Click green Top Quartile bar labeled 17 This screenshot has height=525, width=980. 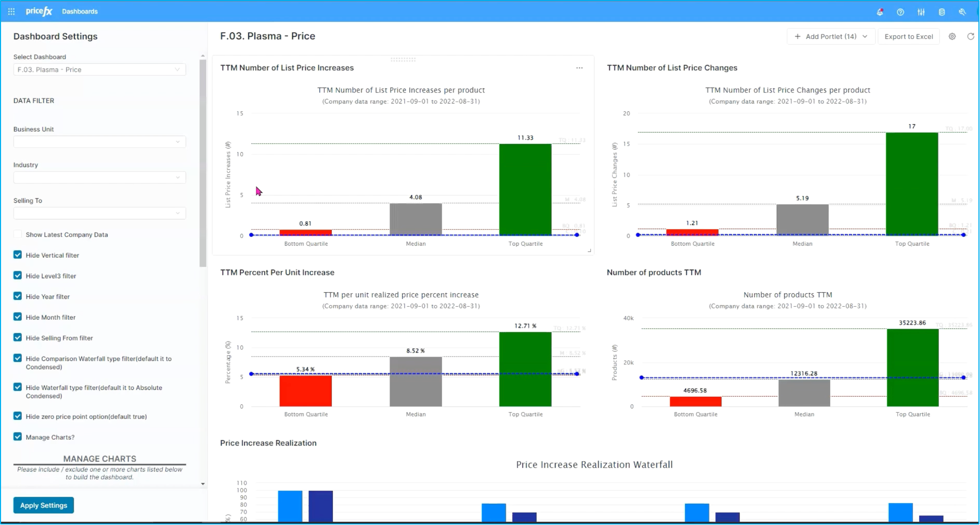click(x=912, y=184)
